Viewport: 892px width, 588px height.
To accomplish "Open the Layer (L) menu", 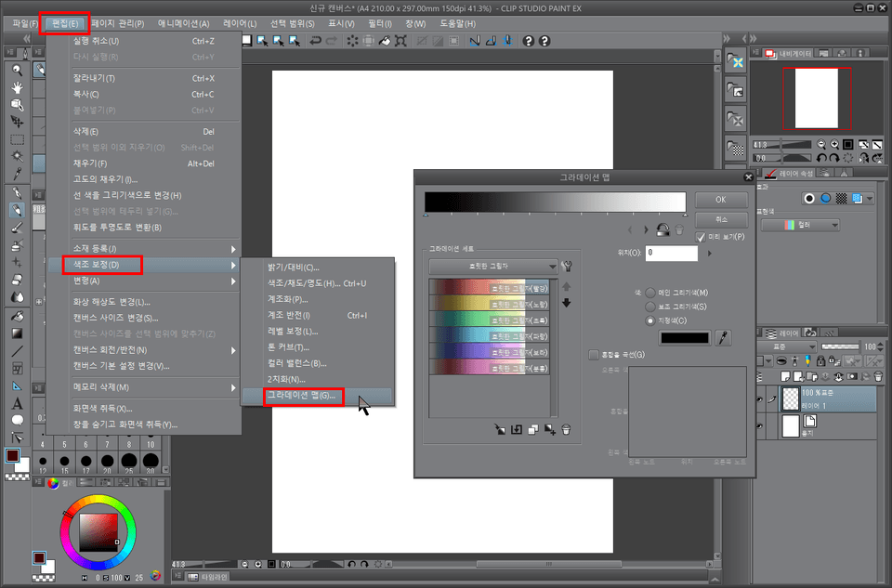I will 240,23.
